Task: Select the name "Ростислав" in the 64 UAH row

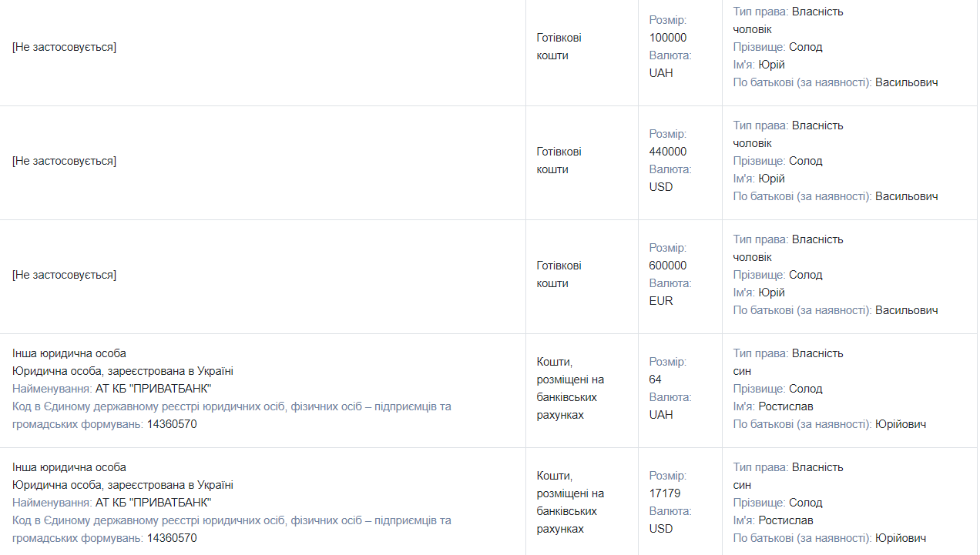Action: click(x=785, y=406)
